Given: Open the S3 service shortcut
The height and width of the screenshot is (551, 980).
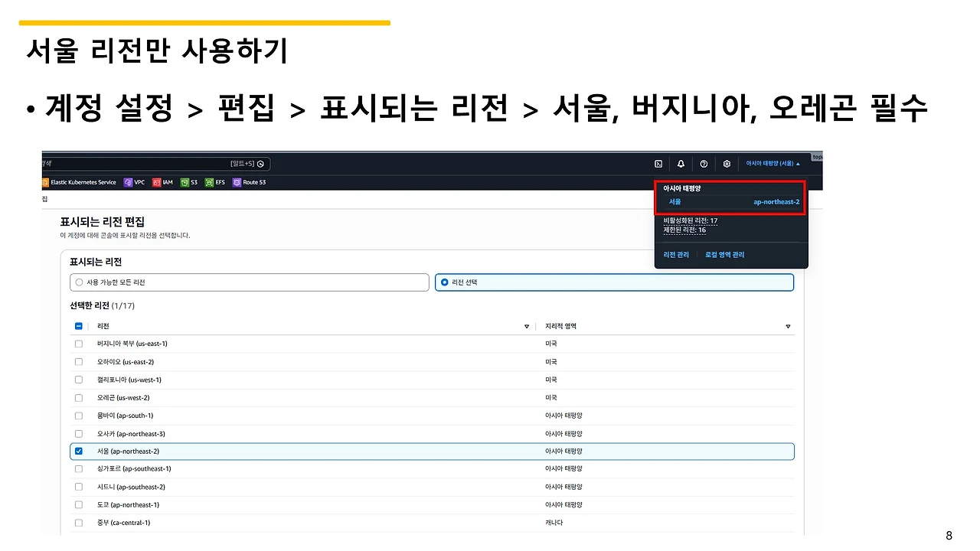Looking at the screenshot, I should (189, 182).
